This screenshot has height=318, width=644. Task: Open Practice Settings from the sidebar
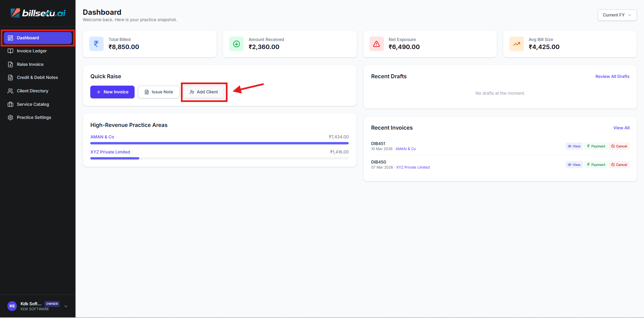coord(34,118)
